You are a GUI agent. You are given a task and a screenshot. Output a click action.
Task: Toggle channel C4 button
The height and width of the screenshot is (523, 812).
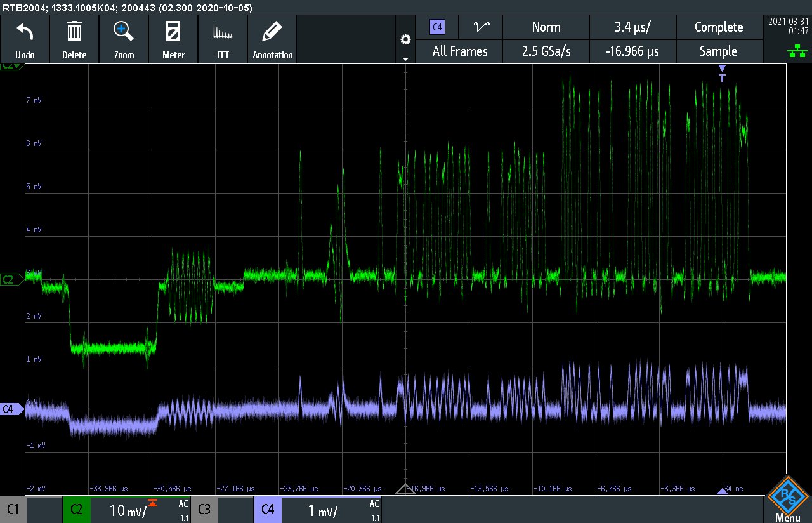(x=268, y=509)
